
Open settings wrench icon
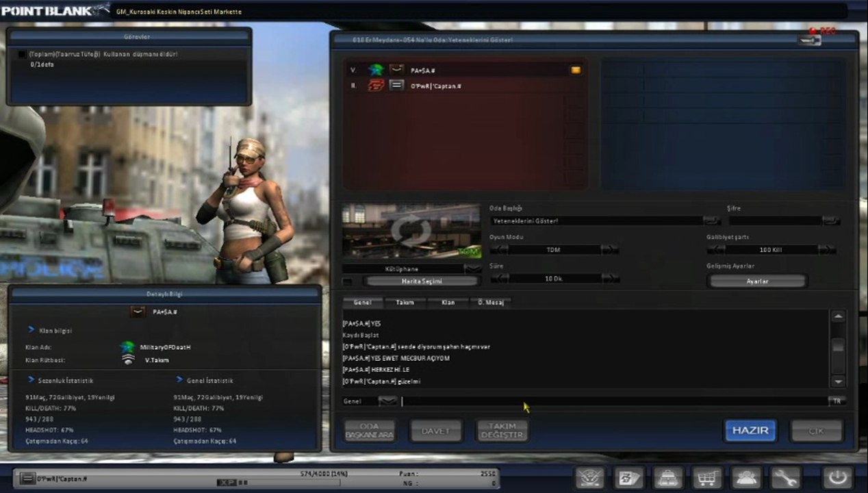784,477
